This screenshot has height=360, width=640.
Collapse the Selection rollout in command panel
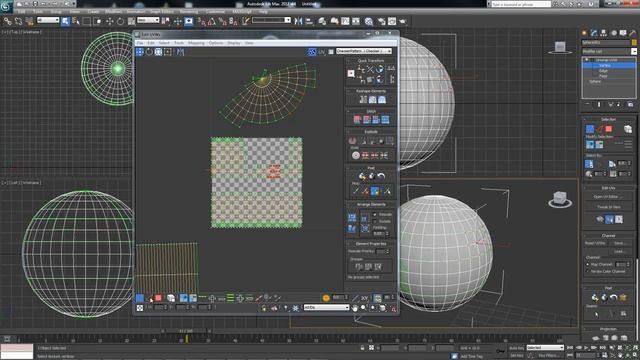(585, 119)
